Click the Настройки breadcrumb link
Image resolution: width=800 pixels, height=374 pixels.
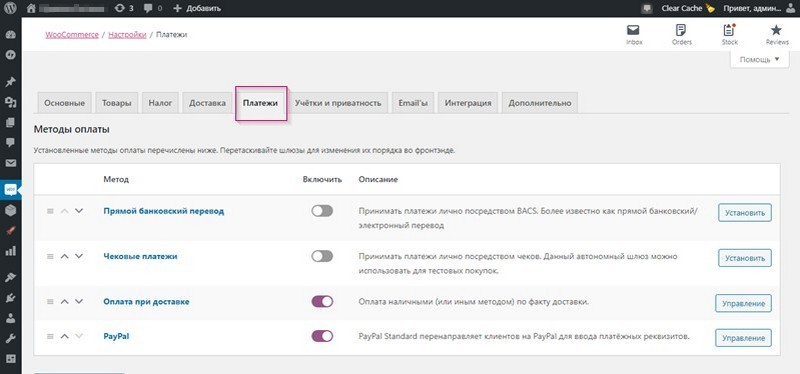[x=128, y=35]
